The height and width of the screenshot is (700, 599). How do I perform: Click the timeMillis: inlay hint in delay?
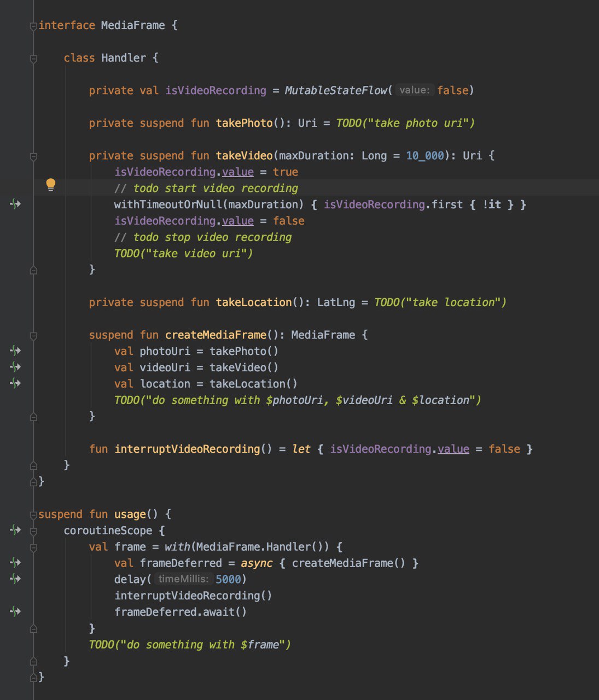(x=183, y=579)
